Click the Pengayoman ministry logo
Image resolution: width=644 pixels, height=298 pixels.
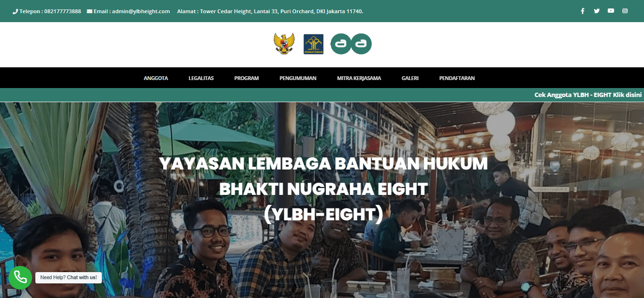[x=314, y=44]
